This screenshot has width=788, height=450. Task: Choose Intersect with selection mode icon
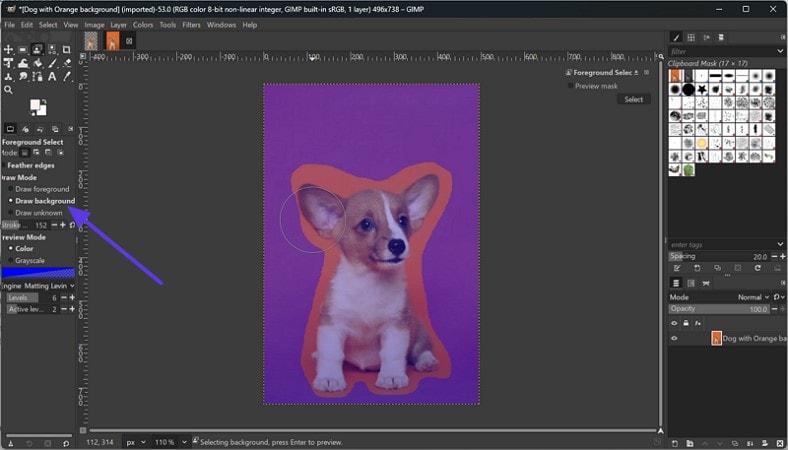tap(60, 152)
